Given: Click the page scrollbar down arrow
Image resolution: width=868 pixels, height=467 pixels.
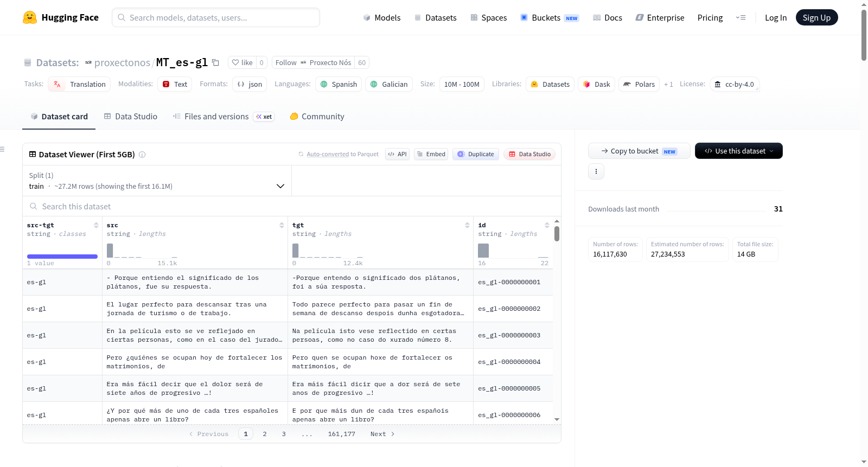Looking at the screenshot, I should pos(864,462).
